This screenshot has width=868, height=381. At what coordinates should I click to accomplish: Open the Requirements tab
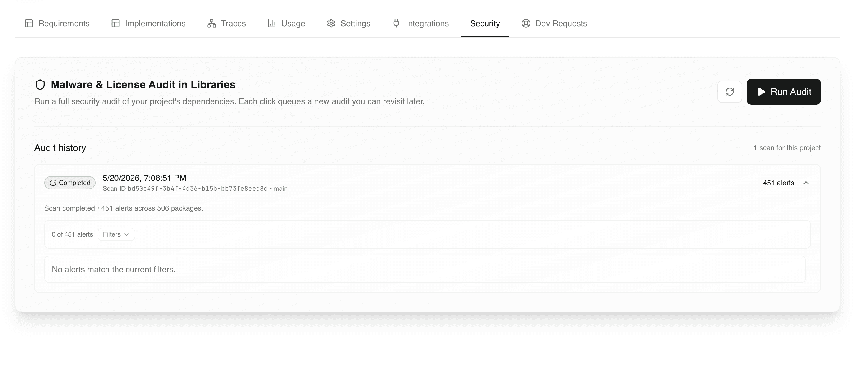(57, 23)
